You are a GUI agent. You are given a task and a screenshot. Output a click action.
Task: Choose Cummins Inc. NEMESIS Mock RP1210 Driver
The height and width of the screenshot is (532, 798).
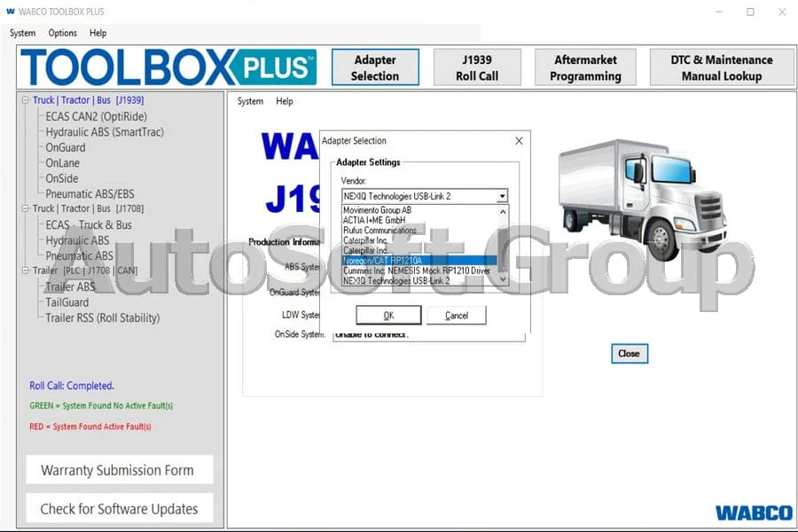[x=417, y=270]
